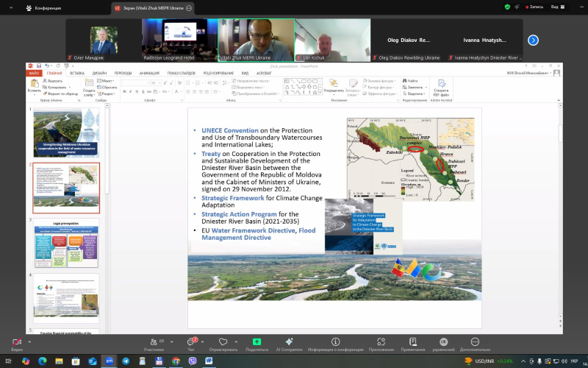Image resolution: width=588 pixels, height=368 pixels.
Task: Select slide 3 Legal prerequisites thumbnail
Action: tap(66, 243)
